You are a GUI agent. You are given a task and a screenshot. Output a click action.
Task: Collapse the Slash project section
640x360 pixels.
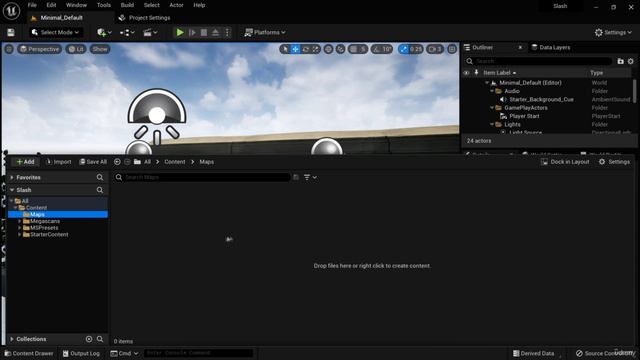12,190
